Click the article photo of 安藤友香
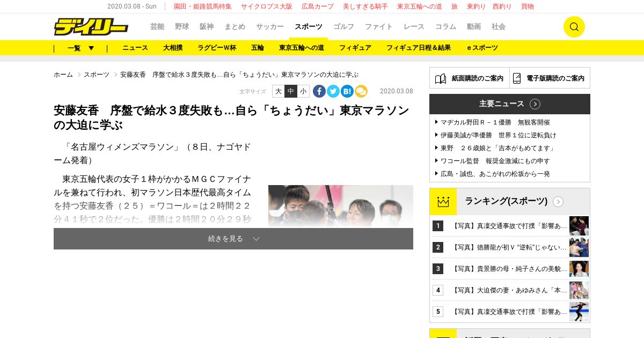 (x=341, y=206)
